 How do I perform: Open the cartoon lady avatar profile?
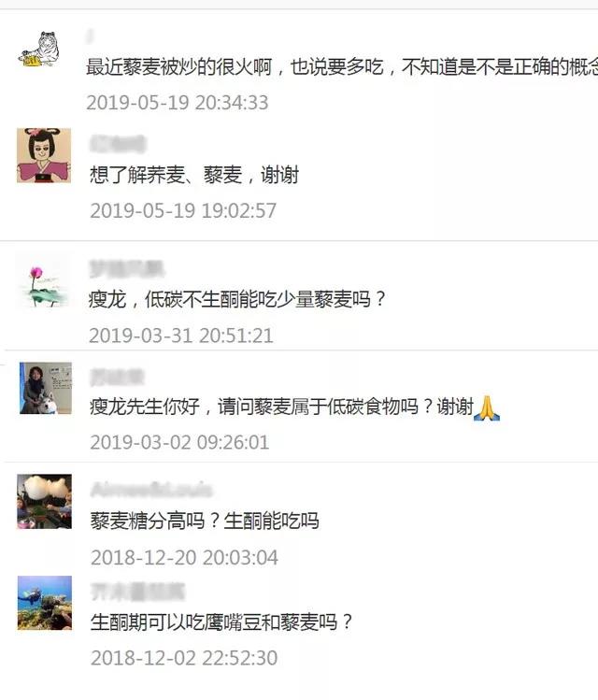pyautogui.click(x=44, y=155)
